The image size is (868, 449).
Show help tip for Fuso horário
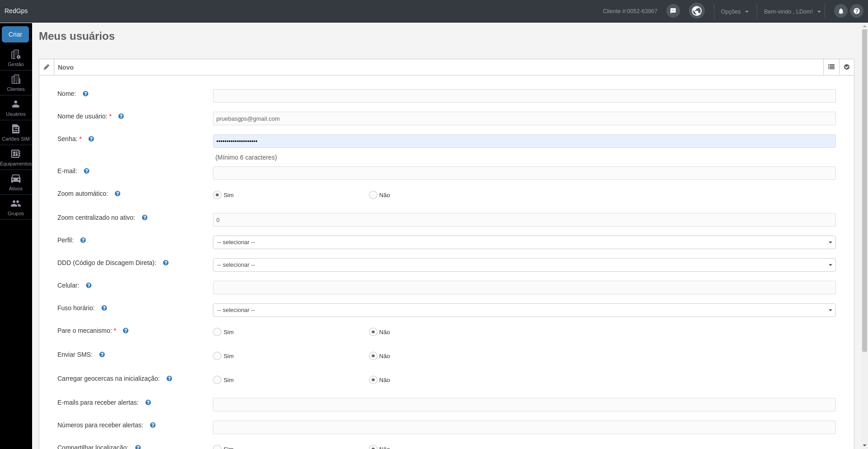click(x=104, y=308)
